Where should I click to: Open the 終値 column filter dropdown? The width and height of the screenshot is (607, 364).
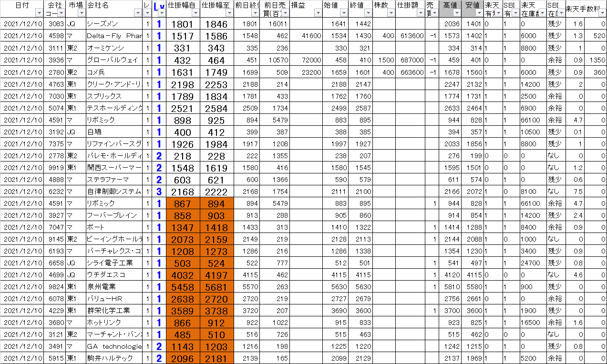pyautogui.click(x=368, y=13)
